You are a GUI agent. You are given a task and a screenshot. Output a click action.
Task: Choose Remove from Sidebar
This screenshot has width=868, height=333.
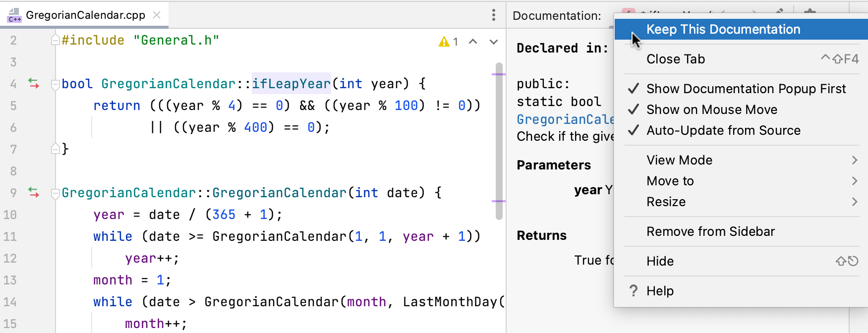pyautogui.click(x=710, y=231)
